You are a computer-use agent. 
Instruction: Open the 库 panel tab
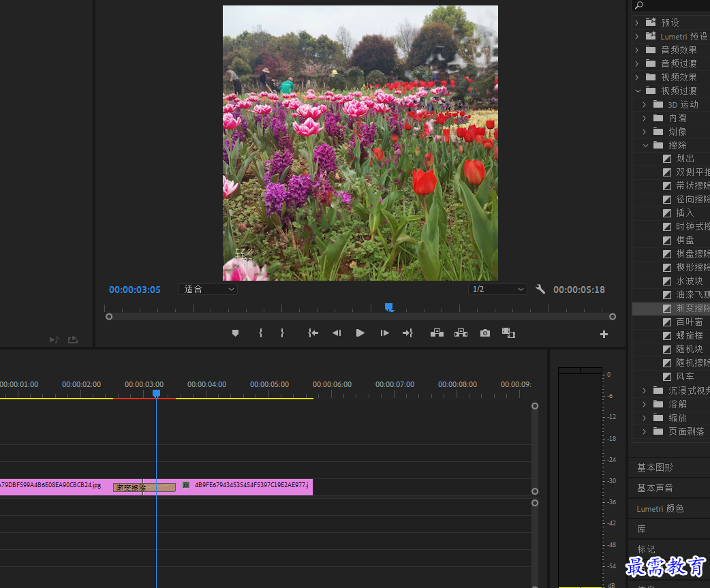tap(641, 529)
